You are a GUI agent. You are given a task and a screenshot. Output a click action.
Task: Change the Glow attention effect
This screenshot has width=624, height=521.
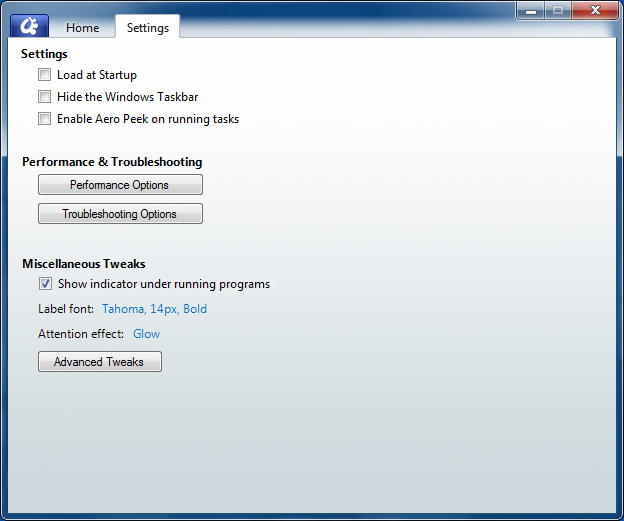[x=146, y=334]
